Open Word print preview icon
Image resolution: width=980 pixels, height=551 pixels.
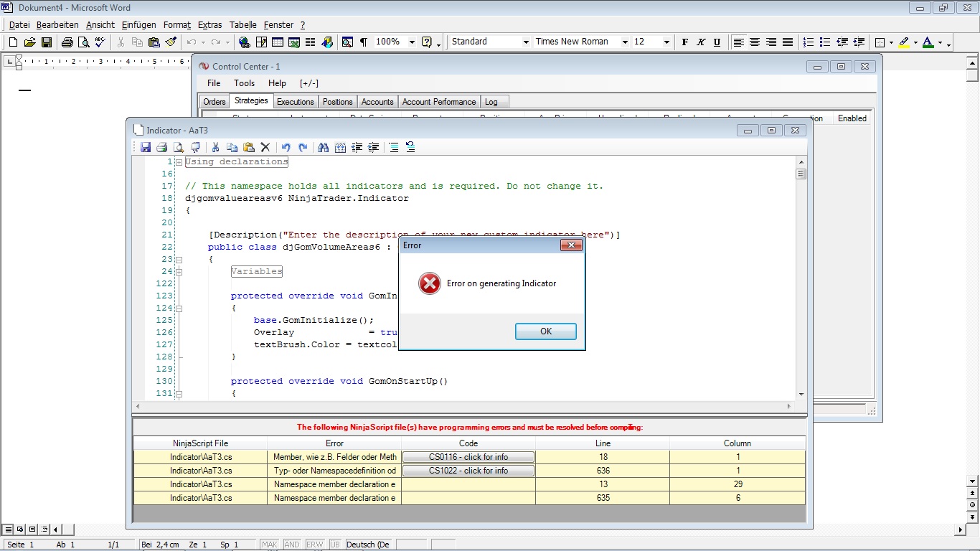(83, 42)
